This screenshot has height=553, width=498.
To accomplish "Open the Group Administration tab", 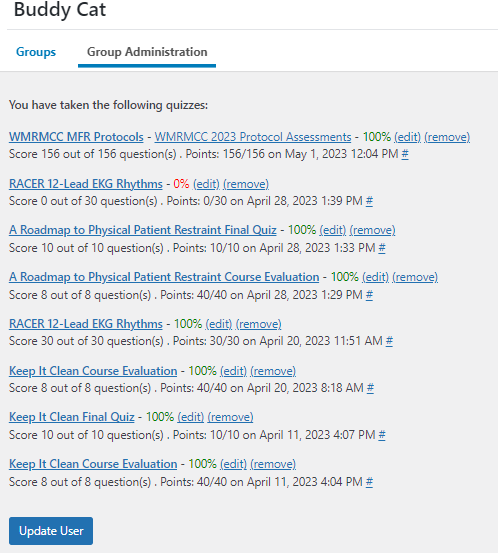I will [147, 52].
